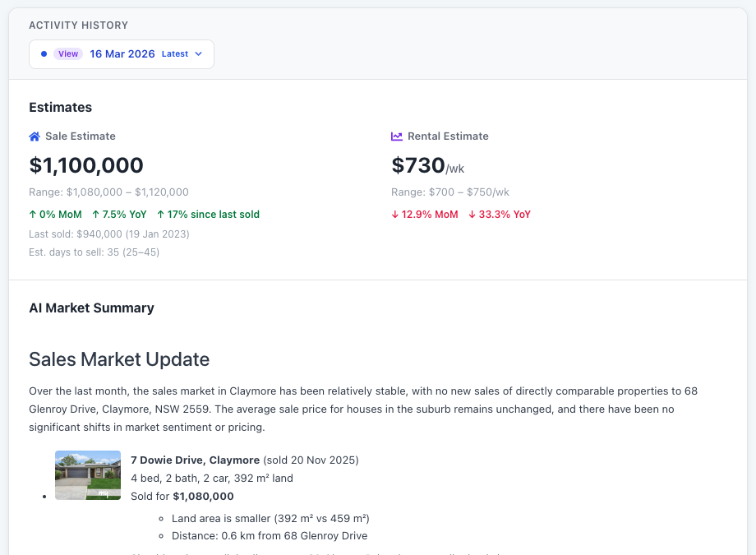
Task: Expand the activity history chevron next to Latest
Action: click(198, 54)
